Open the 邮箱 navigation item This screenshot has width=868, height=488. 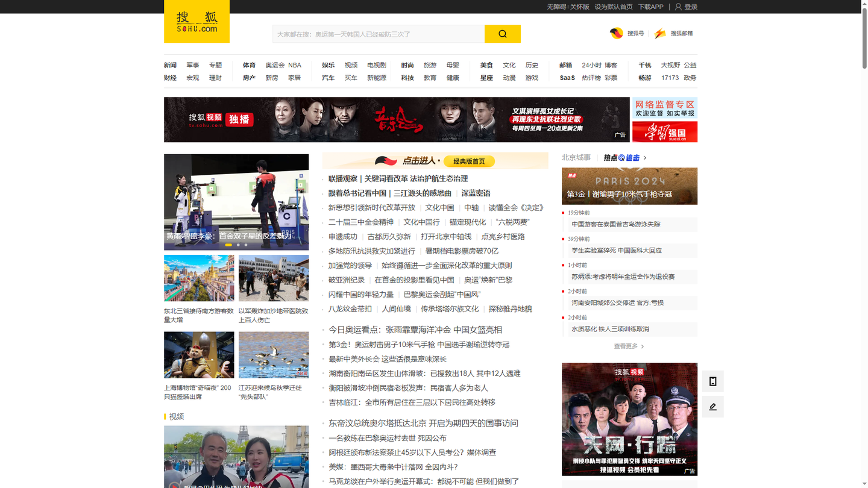(x=565, y=65)
